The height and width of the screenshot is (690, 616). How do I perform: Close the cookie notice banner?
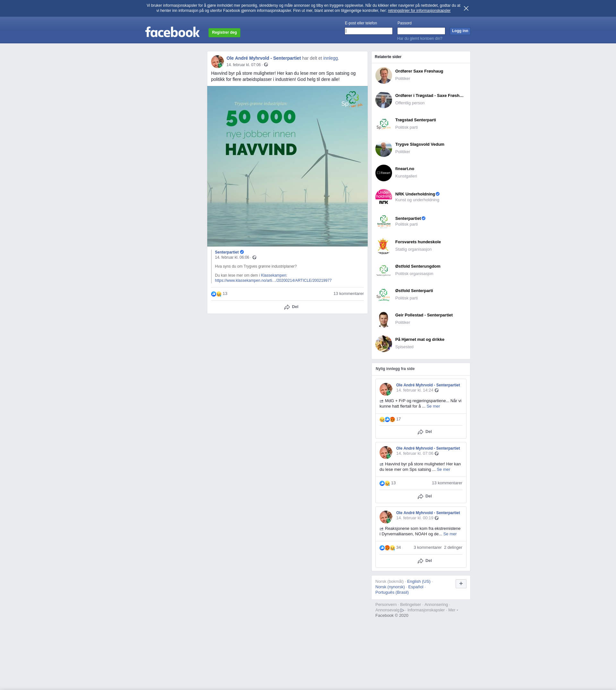(466, 8)
